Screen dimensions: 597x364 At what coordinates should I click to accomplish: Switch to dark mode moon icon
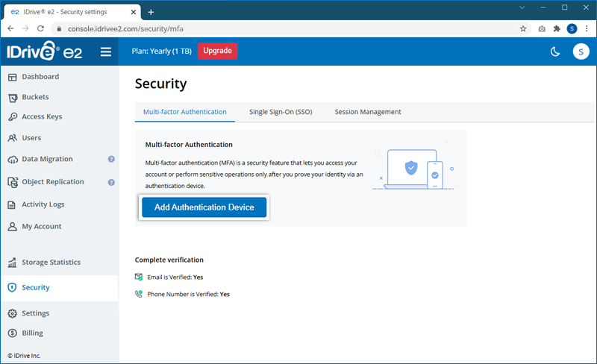pos(555,51)
